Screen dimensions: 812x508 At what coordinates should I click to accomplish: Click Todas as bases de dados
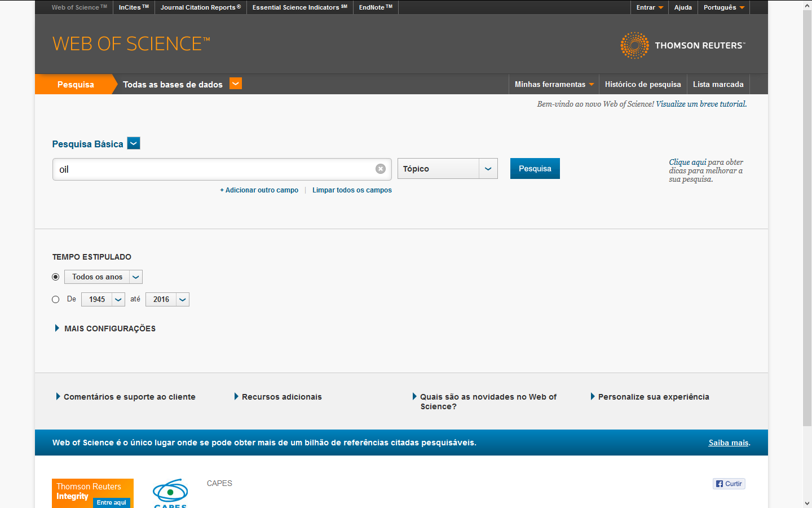(173, 84)
